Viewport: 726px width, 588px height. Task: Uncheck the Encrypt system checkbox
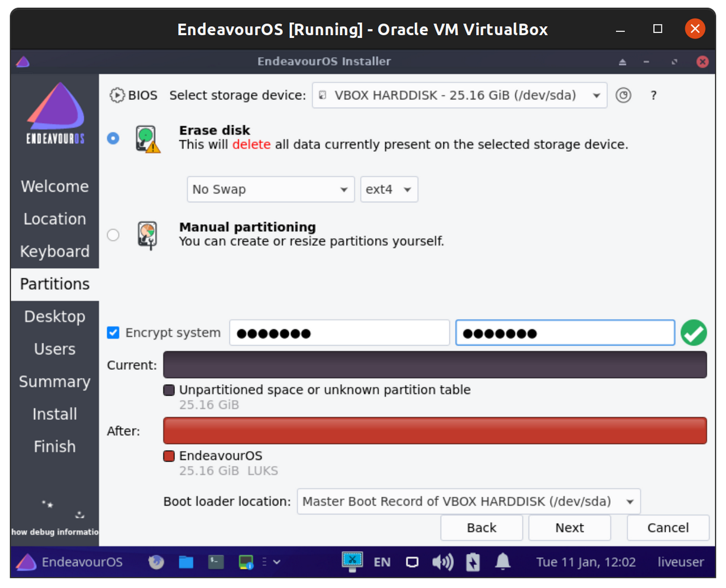tap(113, 333)
